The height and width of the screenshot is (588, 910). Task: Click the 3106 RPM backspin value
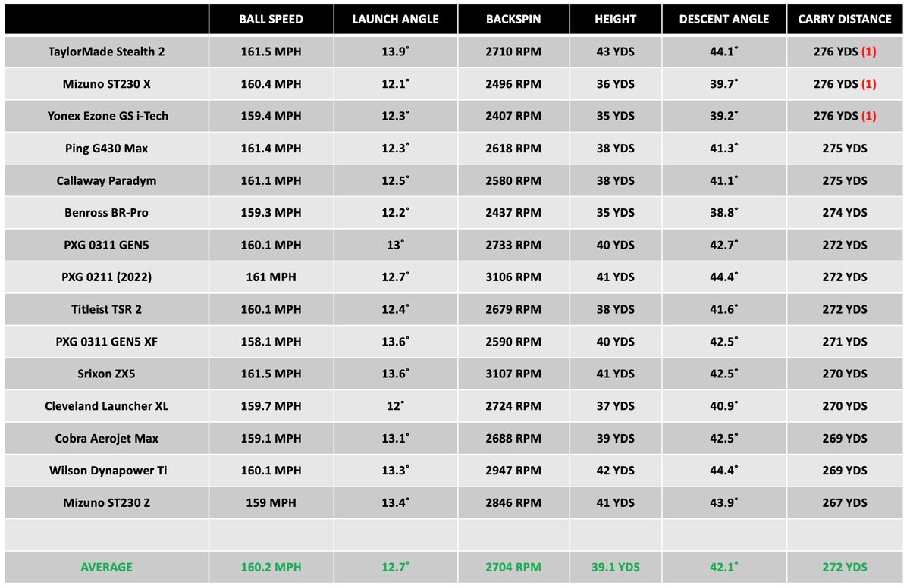pos(513,277)
